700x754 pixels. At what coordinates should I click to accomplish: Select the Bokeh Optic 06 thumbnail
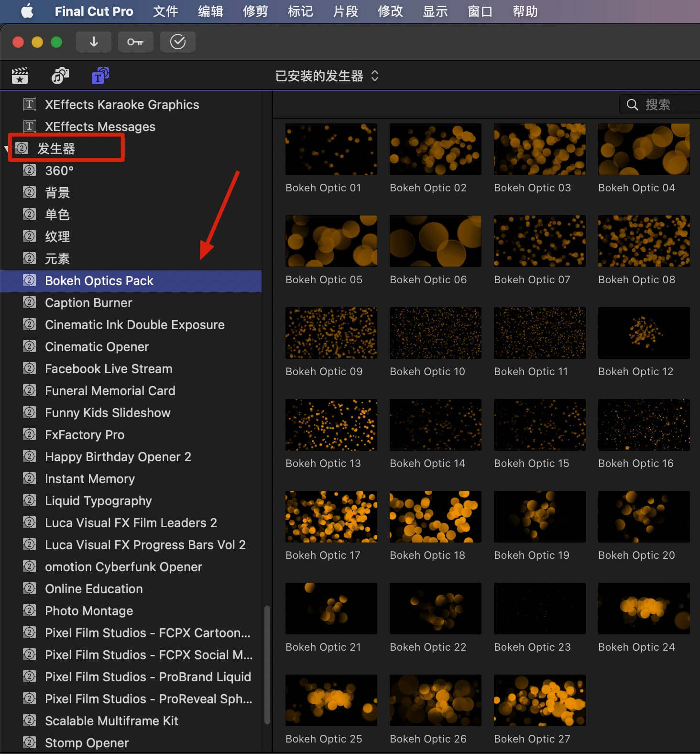pos(435,241)
